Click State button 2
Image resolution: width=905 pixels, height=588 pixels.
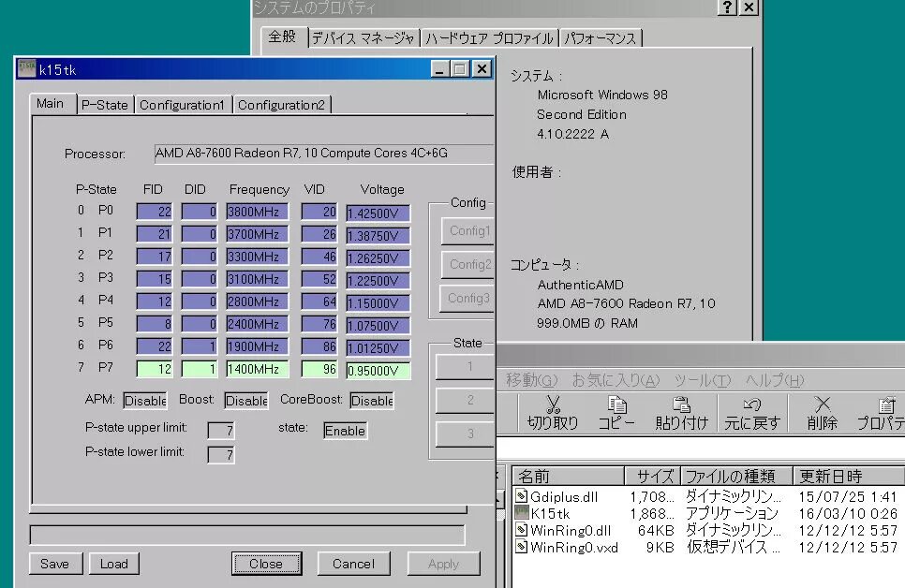click(466, 400)
